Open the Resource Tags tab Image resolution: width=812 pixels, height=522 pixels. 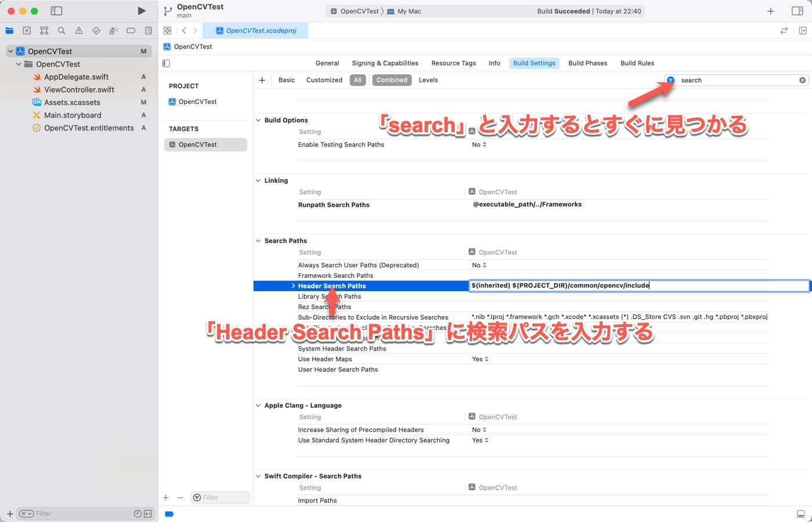coord(454,63)
